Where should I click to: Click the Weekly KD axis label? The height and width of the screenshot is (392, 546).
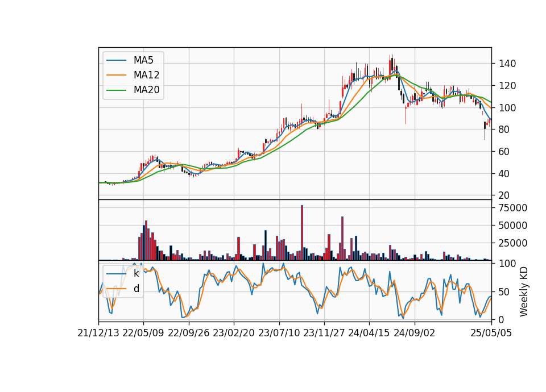[x=523, y=292]
